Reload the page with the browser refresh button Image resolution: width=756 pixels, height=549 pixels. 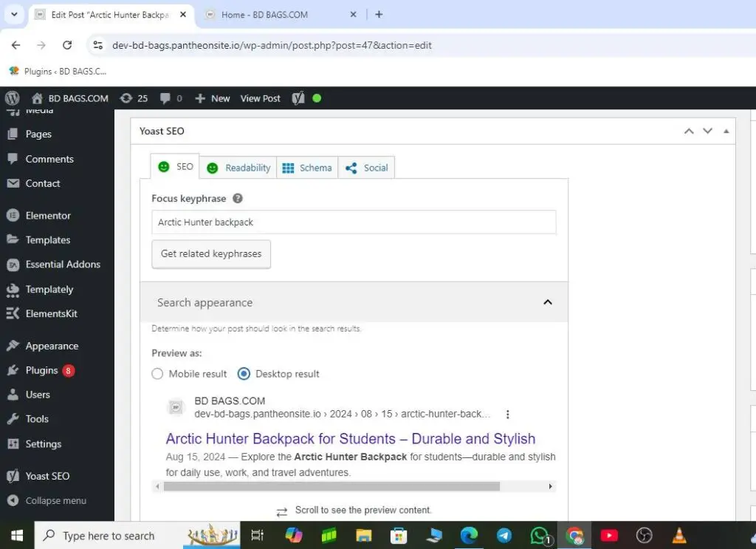coord(67,45)
